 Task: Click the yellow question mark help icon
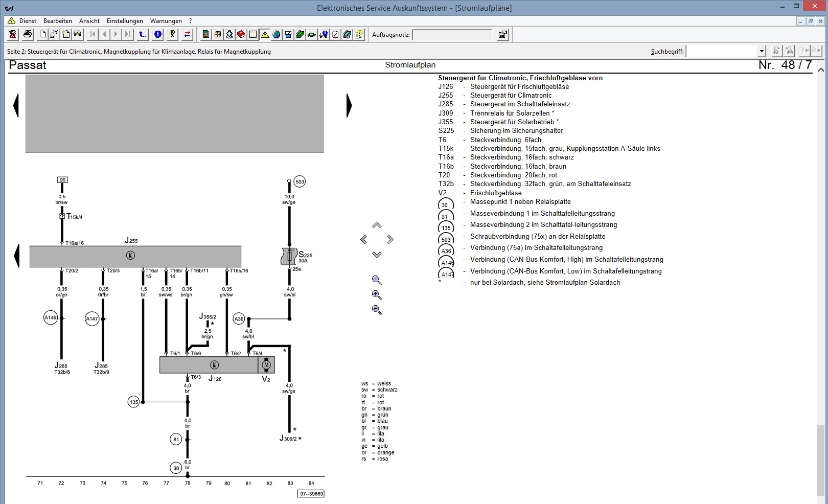(172, 34)
